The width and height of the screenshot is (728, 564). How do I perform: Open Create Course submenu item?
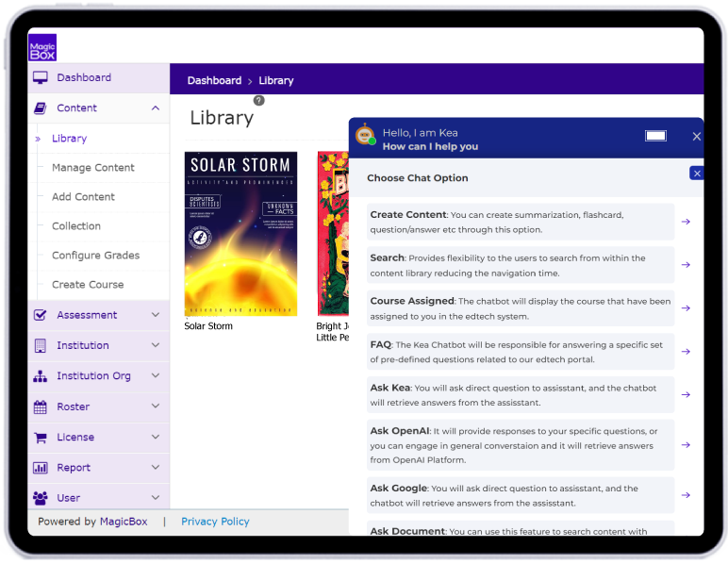(x=88, y=285)
